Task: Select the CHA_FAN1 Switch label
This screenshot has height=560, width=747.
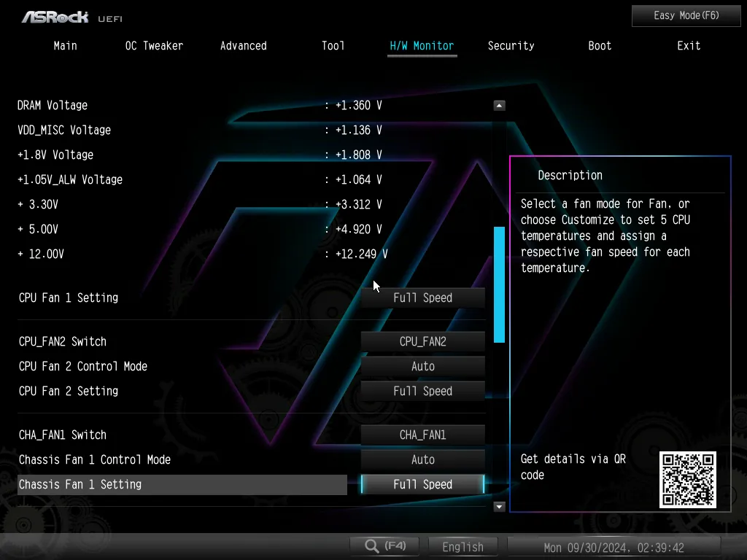Action: point(63,435)
